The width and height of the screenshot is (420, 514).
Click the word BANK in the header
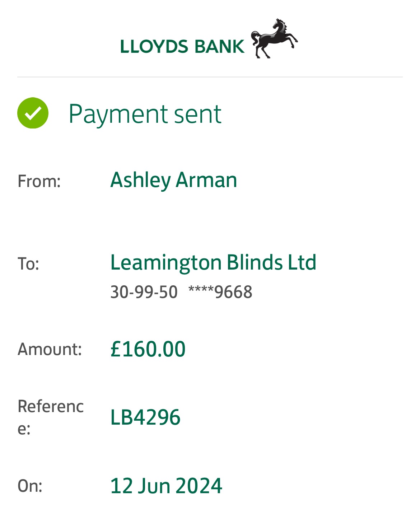click(219, 47)
